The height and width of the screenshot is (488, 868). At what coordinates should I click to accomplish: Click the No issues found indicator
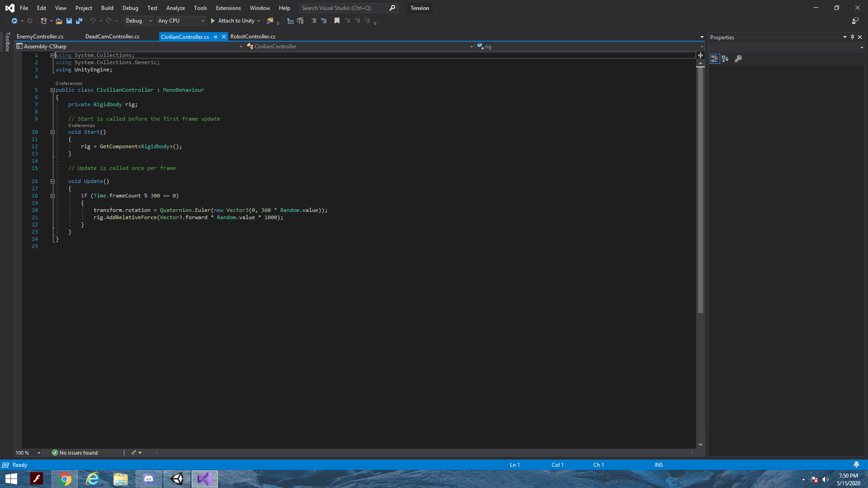pyautogui.click(x=75, y=452)
